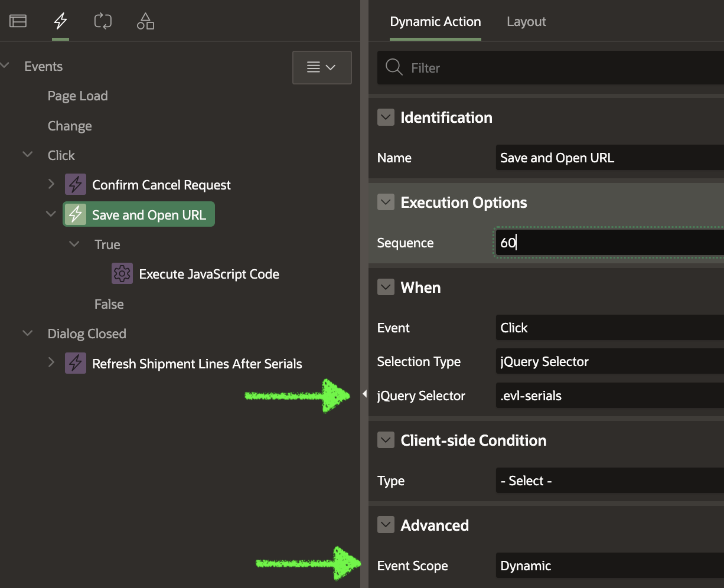Select the Confirm Cancel Request dynamic action
This screenshot has height=588, width=724.
coord(161,185)
